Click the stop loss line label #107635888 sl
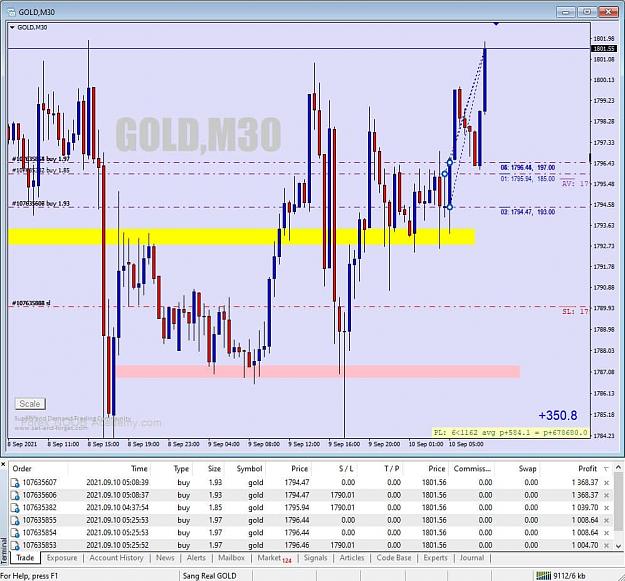The width and height of the screenshot is (625, 581). pos(31,303)
